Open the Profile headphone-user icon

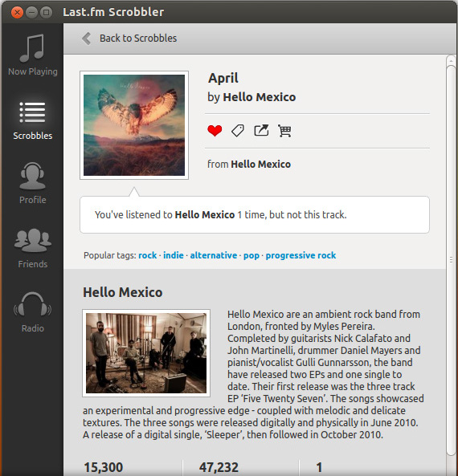[32, 176]
